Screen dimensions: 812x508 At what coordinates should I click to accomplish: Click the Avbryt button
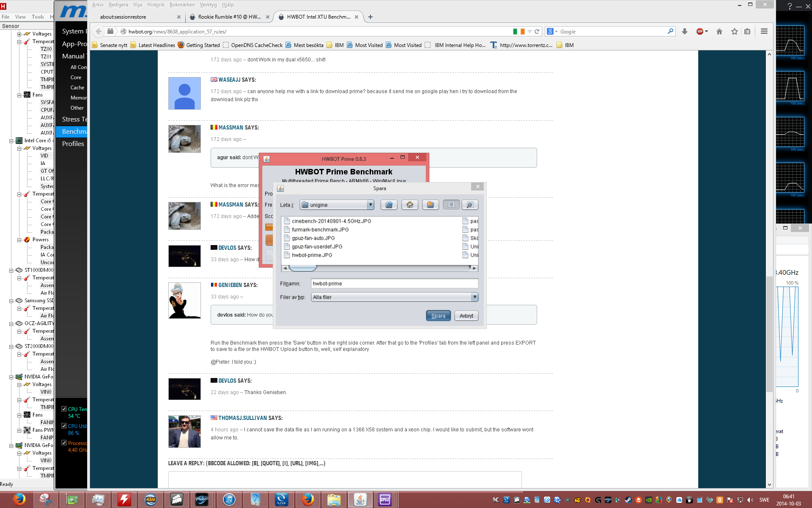[466, 316]
